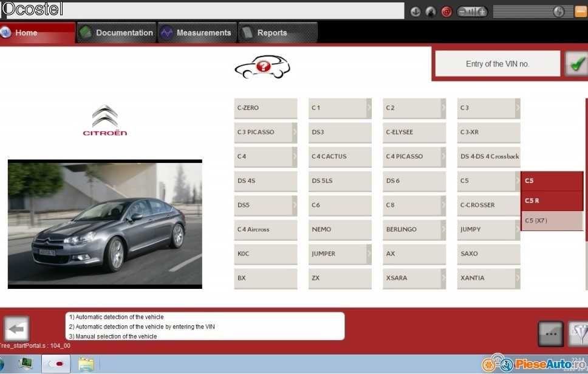
Task: Select the C4 Aircross model
Action: click(x=265, y=230)
